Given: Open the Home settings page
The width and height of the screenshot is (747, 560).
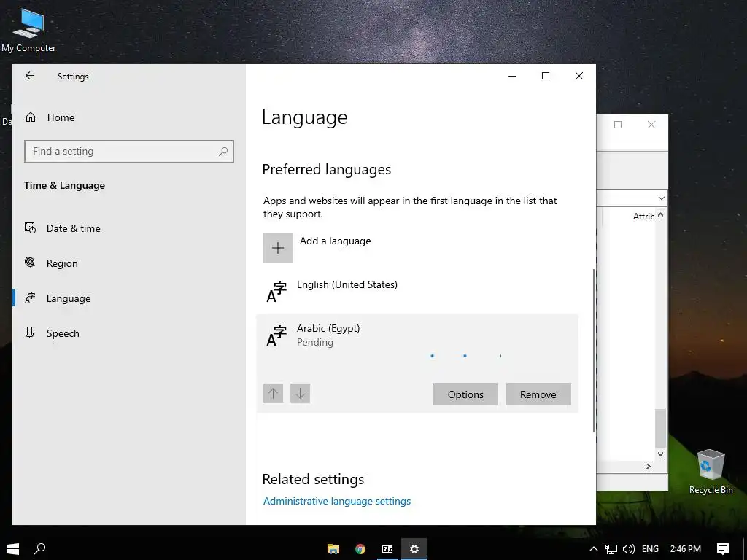Looking at the screenshot, I should click(x=61, y=117).
